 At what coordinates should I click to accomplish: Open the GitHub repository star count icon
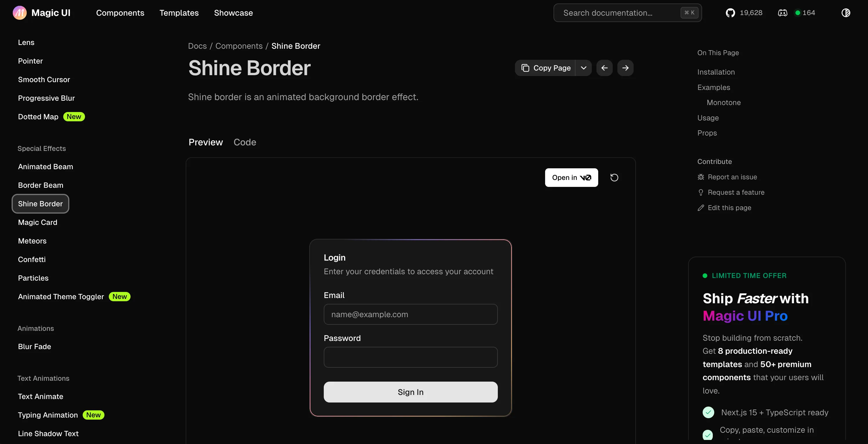(x=730, y=13)
